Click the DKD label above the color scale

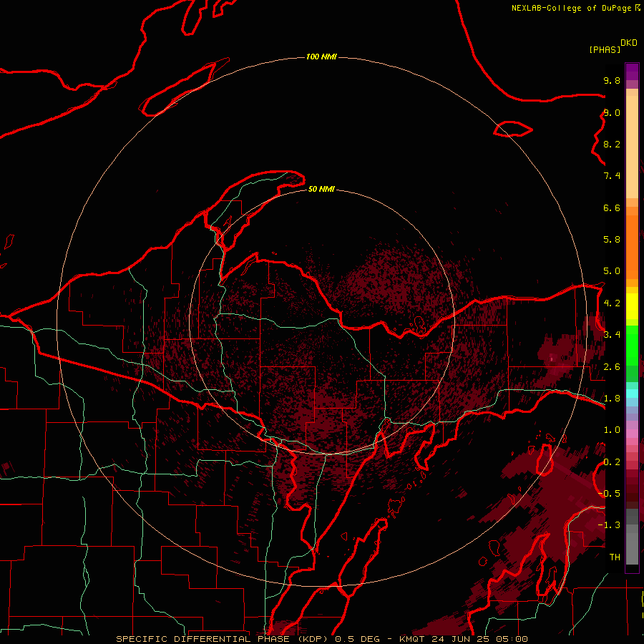coord(629,42)
